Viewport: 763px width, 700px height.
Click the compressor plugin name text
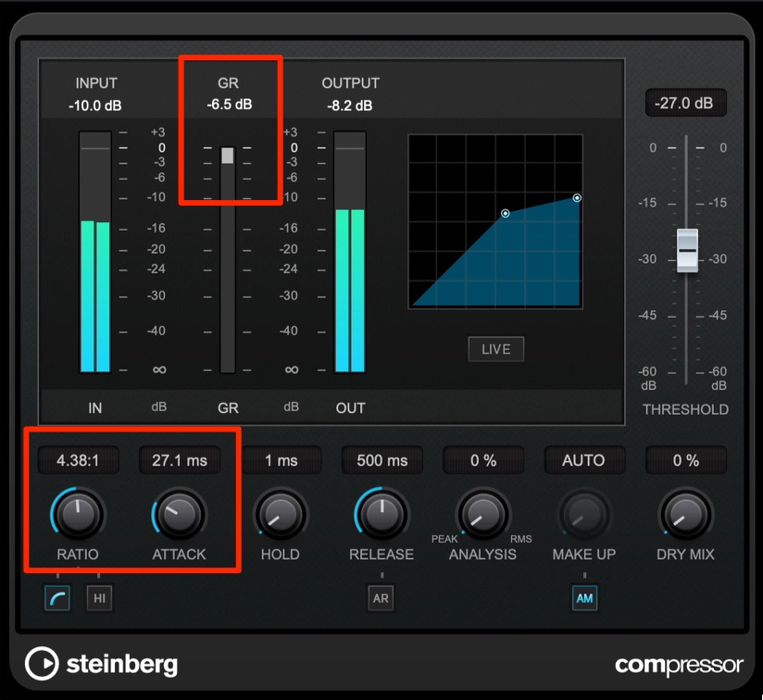pos(679,665)
